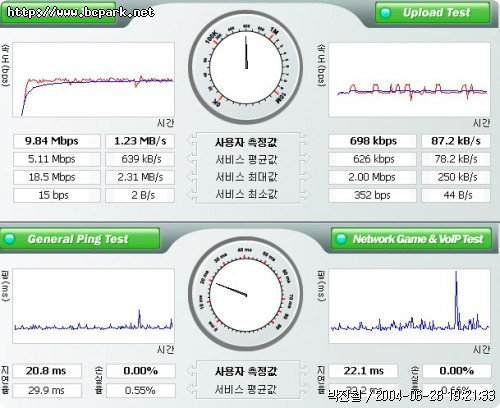Select the 87.2 kB/s upload value
500x408 pixels.
(456, 141)
